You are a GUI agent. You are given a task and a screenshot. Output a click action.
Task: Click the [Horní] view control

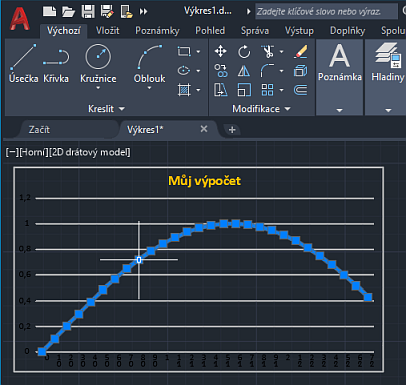(33, 152)
